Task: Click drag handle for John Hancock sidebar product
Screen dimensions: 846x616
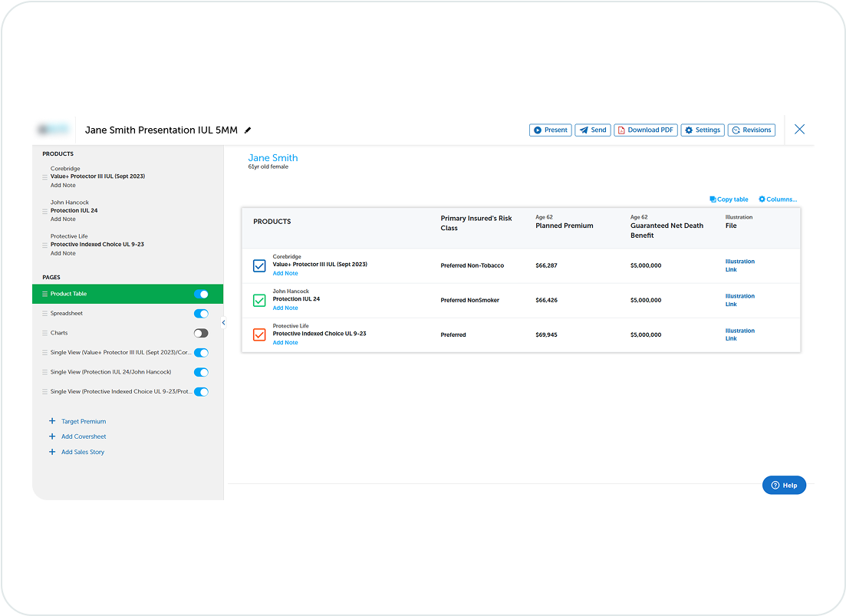Action: pos(44,211)
